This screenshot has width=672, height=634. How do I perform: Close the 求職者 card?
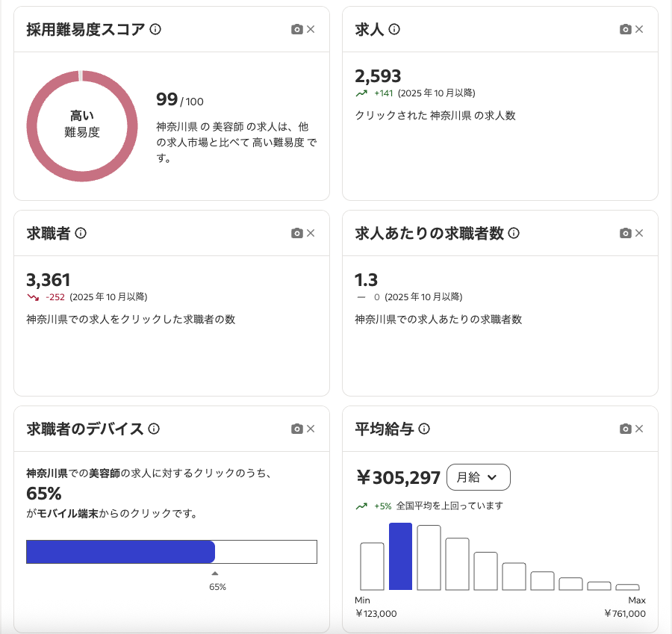tap(311, 233)
